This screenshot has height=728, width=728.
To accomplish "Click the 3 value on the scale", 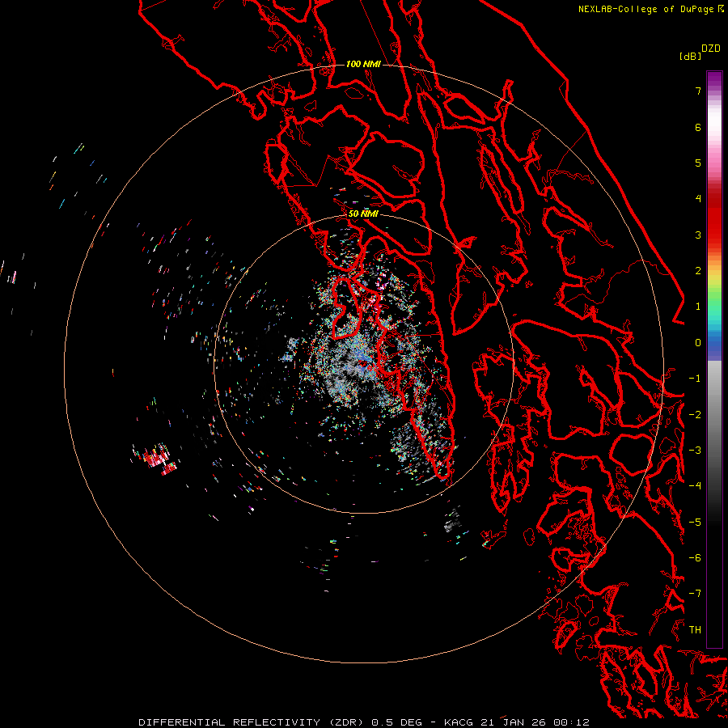I will pyautogui.click(x=698, y=235).
